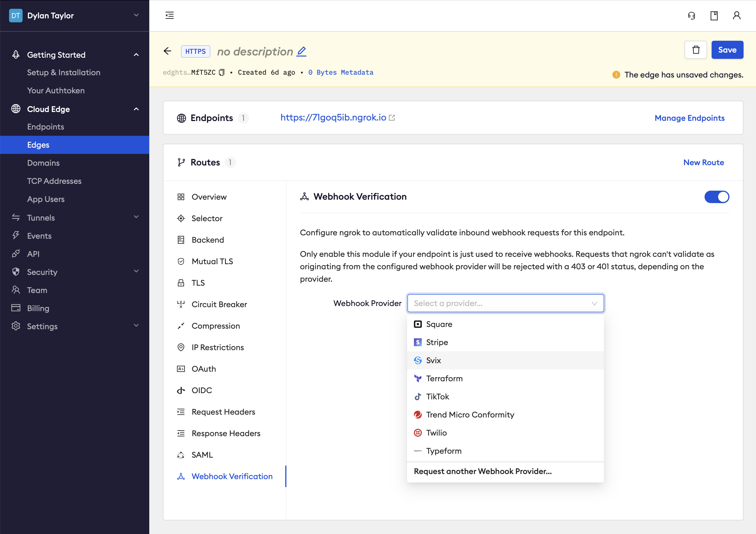The height and width of the screenshot is (534, 756).
Task: Expand the Security section
Action: tap(136, 272)
